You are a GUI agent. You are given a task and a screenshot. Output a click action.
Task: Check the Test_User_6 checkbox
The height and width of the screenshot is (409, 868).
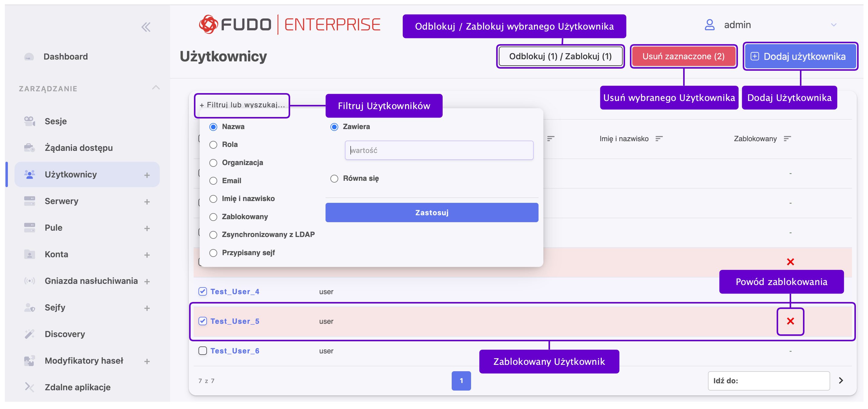pyautogui.click(x=202, y=351)
